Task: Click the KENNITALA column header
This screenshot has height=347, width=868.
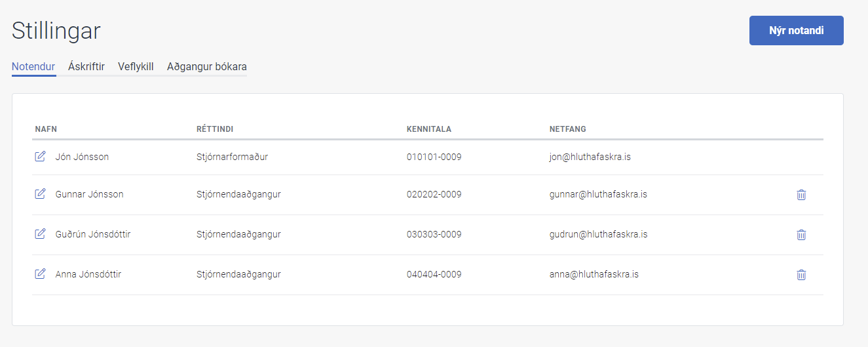Action: pyautogui.click(x=429, y=129)
